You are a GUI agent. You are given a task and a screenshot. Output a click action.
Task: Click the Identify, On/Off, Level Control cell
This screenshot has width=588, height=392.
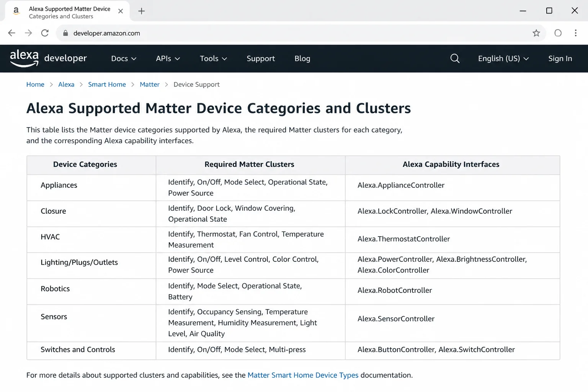coord(251,265)
